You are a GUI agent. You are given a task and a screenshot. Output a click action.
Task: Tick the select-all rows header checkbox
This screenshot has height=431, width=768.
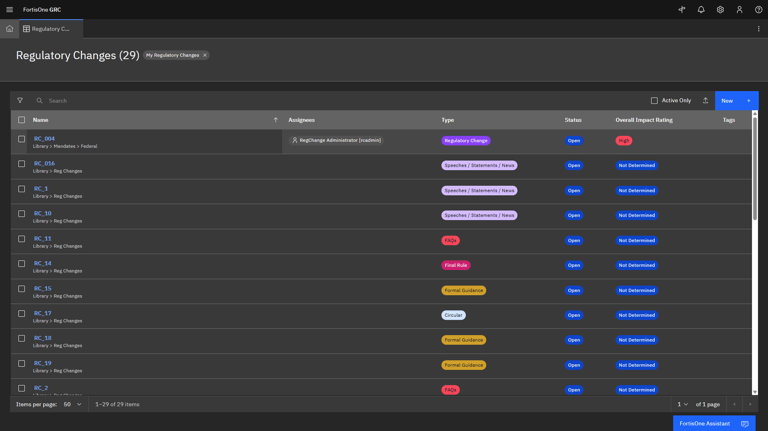[x=22, y=120]
